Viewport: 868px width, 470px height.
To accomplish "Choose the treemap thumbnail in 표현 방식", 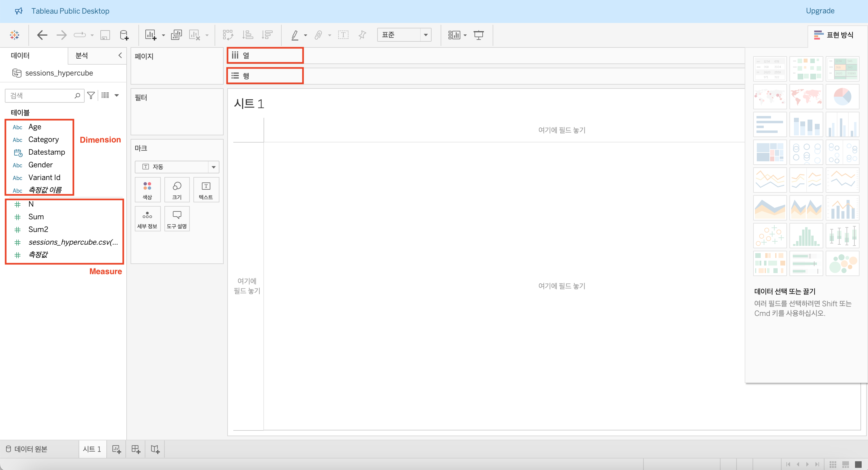I will (x=769, y=152).
